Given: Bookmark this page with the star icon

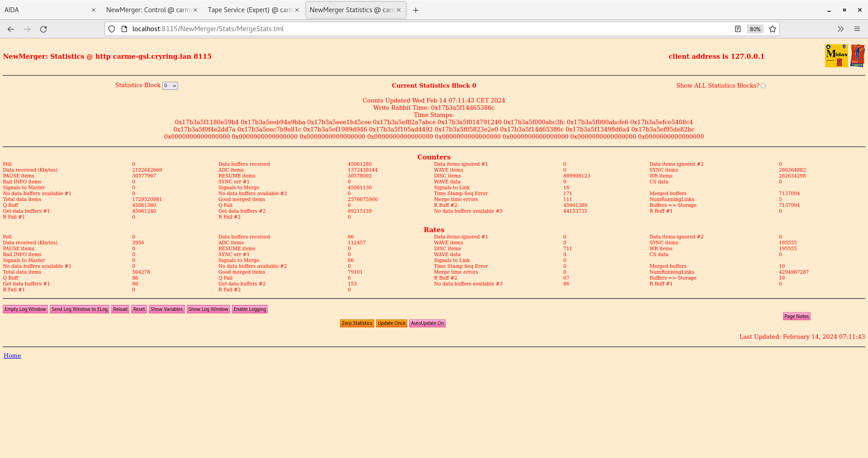Looking at the screenshot, I should 773,29.
